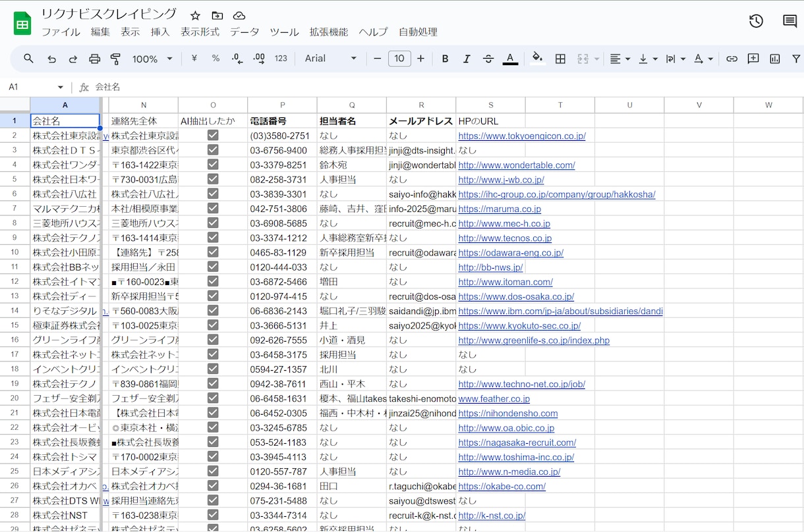804x532 pixels.
Task: Open the www.feather.co.jp link
Action: coord(494,398)
